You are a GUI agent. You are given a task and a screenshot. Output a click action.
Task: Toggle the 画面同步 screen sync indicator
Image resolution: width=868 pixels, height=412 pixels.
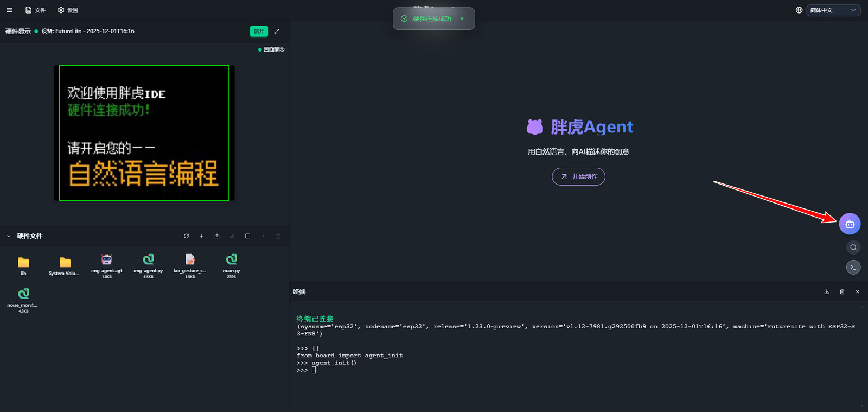[272, 49]
